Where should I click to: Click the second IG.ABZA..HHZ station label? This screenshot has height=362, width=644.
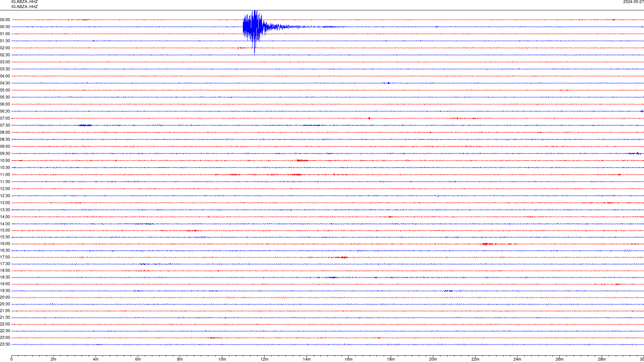pyautogui.click(x=24, y=7)
